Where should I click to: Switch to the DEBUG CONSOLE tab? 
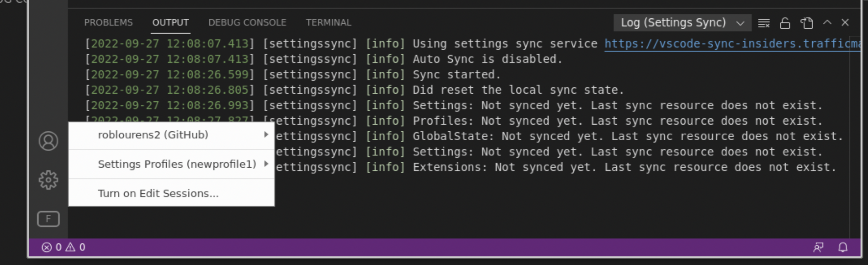click(247, 22)
